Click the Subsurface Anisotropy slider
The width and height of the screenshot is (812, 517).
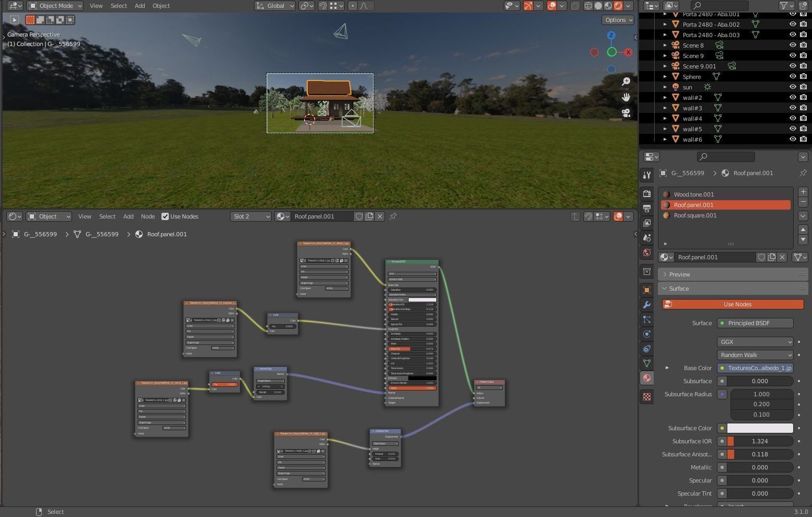pyautogui.click(x=760, y=454)
